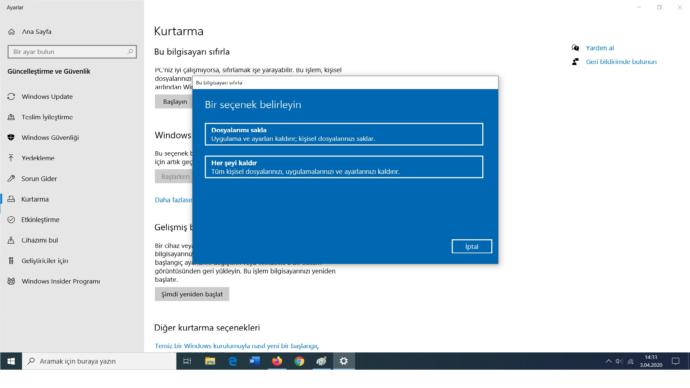The width and height of the screenshot is (690, 388).
Task: Choose the 'Dosyalarımı sakla' option
Action: tap(344, 134)
